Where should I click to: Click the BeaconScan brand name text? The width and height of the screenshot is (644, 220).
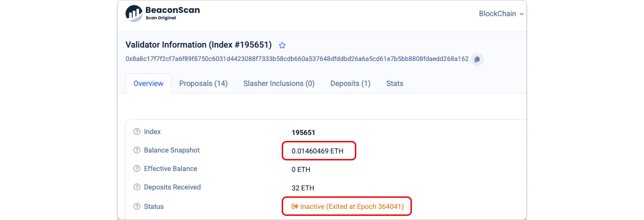pyautogui.click(x=173, y=10)
